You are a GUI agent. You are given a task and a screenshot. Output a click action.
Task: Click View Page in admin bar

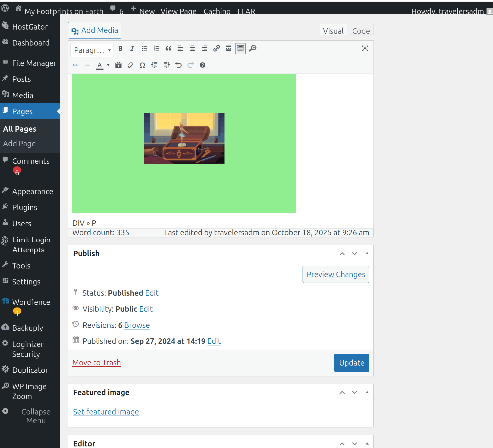(x=179, y=11)
